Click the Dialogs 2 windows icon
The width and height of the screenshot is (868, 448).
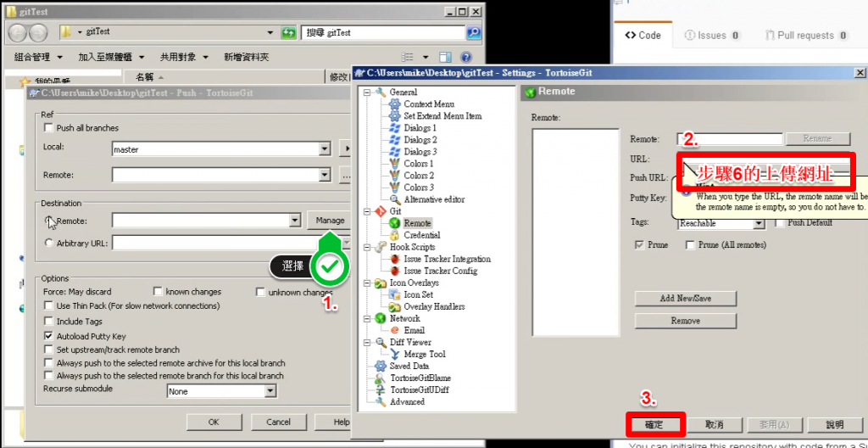point(394,140)
